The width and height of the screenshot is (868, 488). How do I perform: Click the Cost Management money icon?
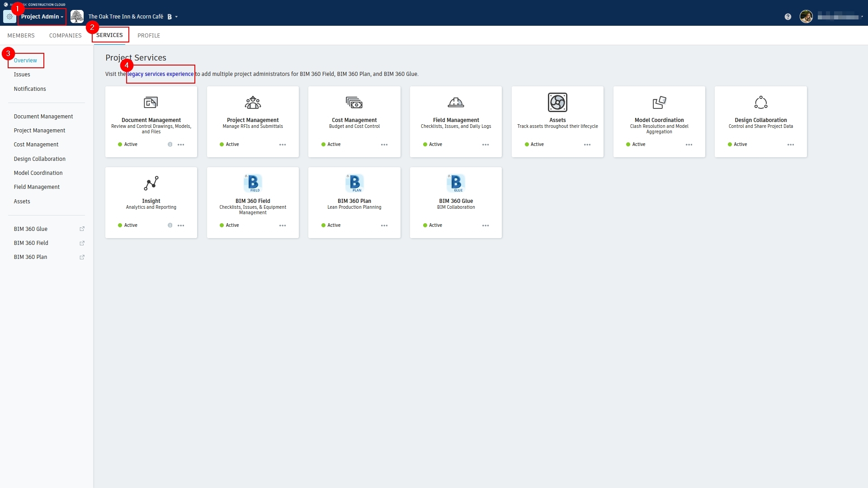pos(354,103)
